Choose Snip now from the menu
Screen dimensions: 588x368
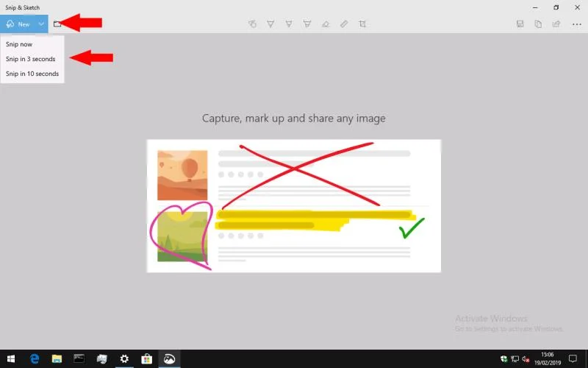pyautogui.click(x=19, y=44)
